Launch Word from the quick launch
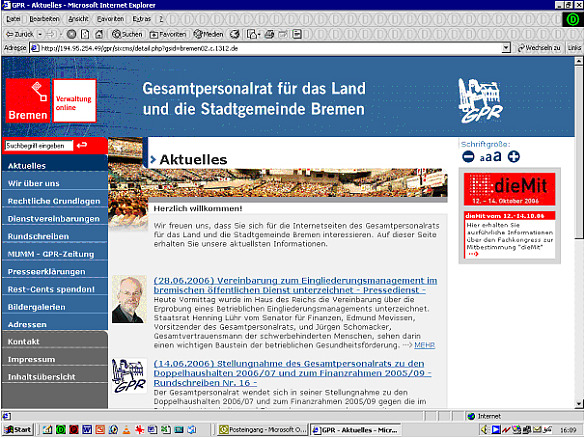This screenshot has width=585, height=438. 87,430
